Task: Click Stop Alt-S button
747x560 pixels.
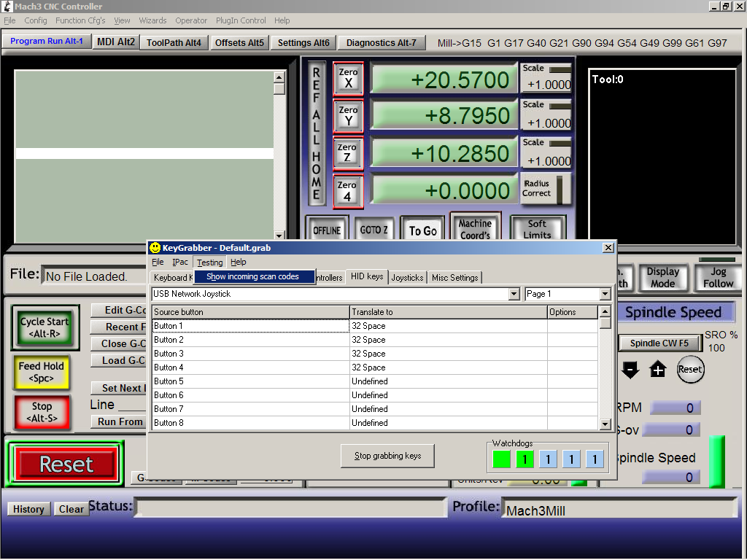Action: tap(42, 413)
